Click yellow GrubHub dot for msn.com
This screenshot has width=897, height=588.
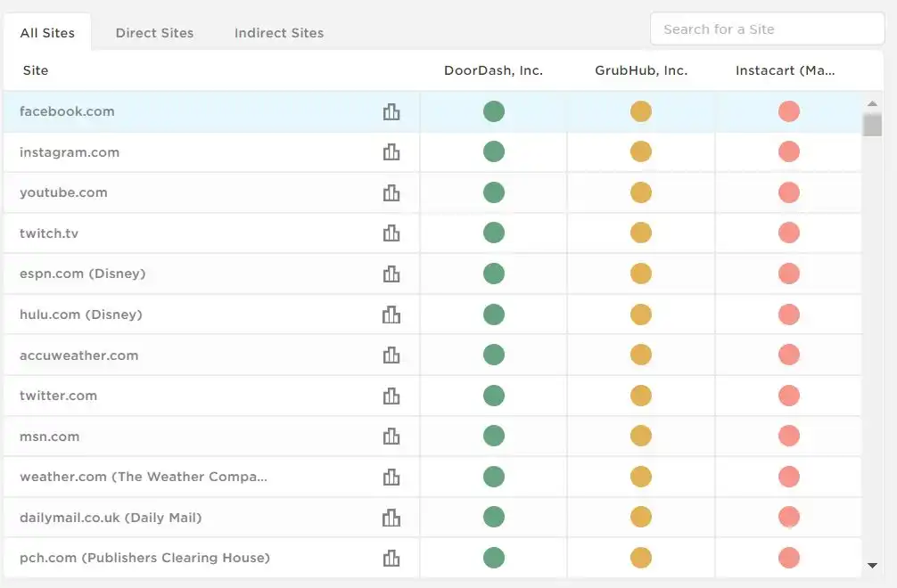641,436
